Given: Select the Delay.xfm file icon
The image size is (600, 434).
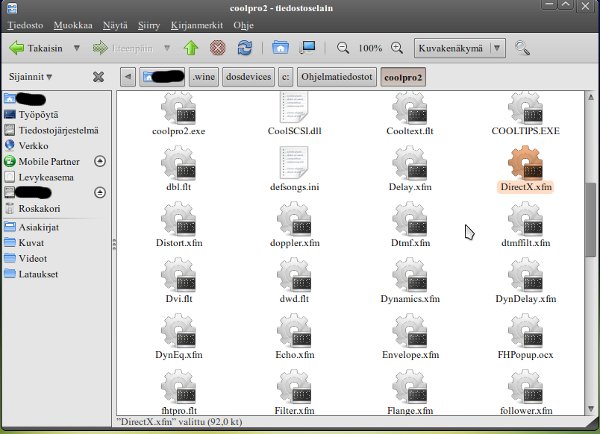Looking at the screenshot, I should [x=410, y=163].
